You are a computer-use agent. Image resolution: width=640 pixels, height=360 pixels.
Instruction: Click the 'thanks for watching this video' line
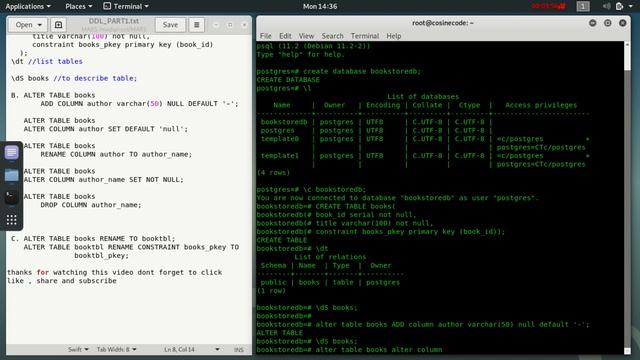point(114,272)
